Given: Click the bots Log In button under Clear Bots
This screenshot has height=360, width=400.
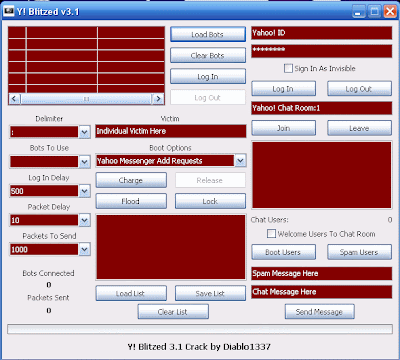Looking at the screenshot, I should 208,77.
